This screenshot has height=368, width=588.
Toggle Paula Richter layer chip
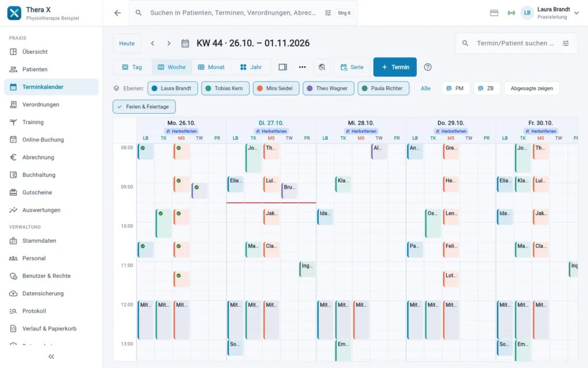coord(383,88)
